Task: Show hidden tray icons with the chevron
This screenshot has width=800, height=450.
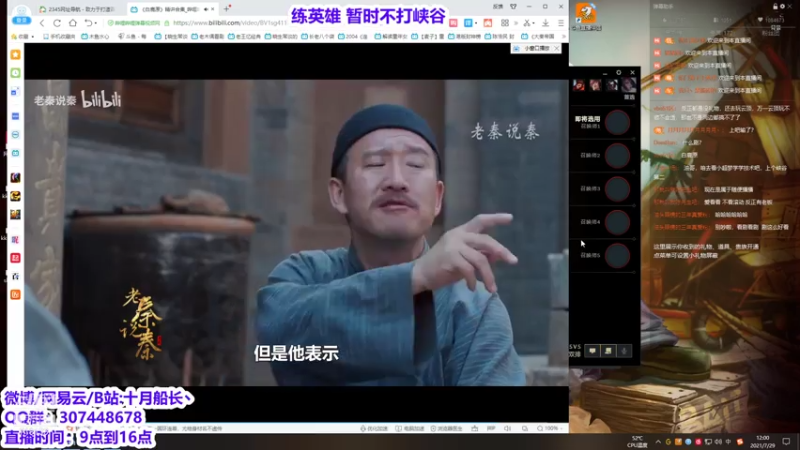Action: (658, 442)
